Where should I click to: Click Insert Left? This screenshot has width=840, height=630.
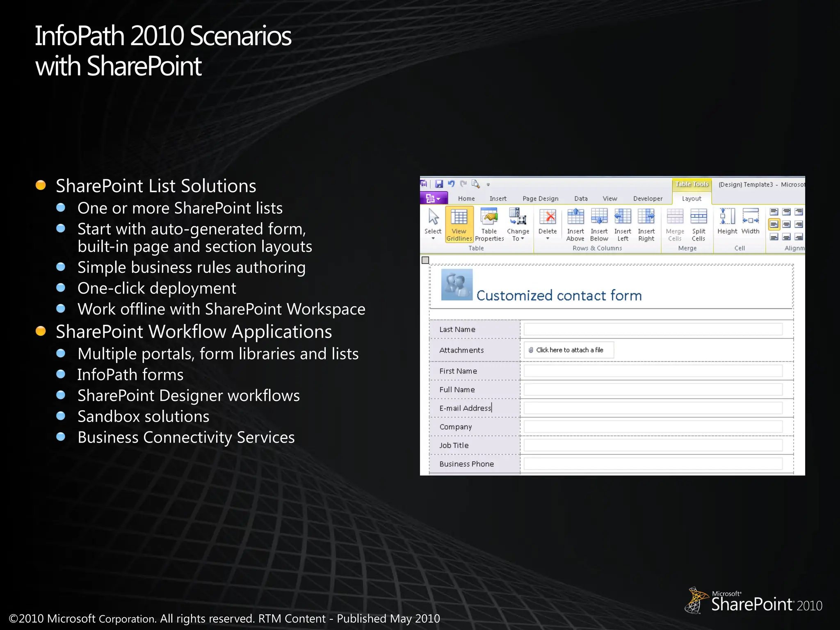click(623, 224)
